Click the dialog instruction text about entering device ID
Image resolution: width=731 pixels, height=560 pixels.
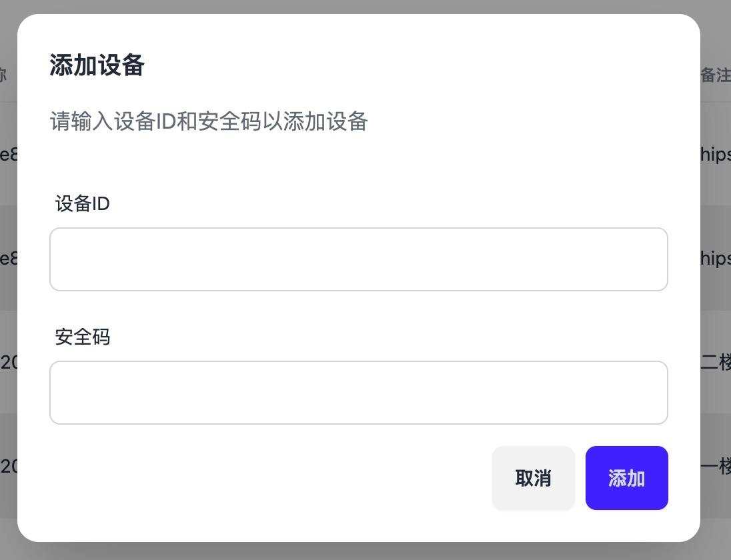pos(209,121)
